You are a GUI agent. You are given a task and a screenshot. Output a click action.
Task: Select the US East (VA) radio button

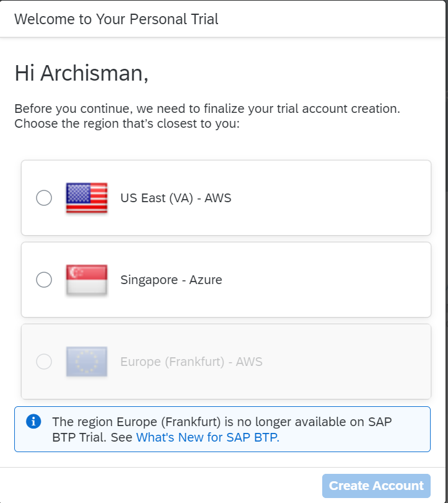click(44, 198)
